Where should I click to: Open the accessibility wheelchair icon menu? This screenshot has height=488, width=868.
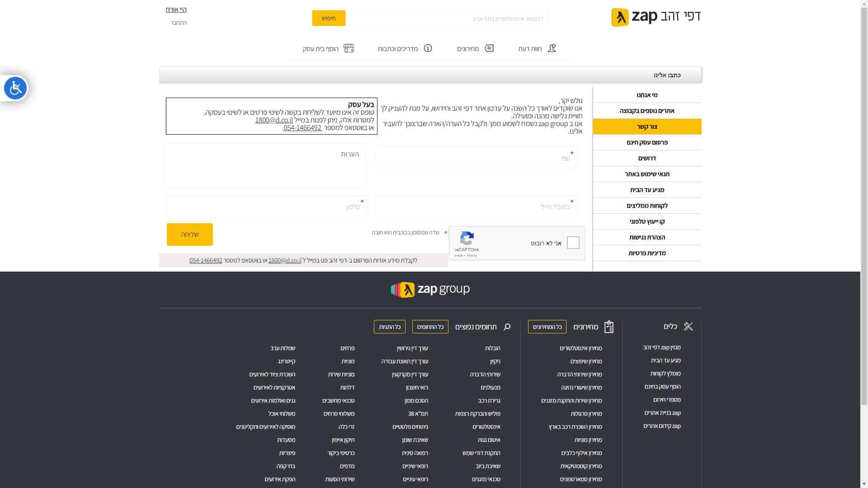click(x=15, y=88)
